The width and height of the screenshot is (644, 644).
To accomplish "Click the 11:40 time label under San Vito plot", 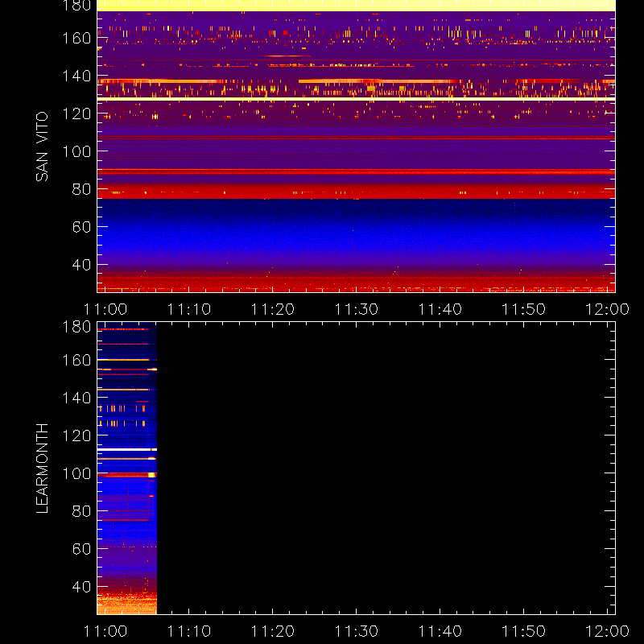I will tap(440, 309).
